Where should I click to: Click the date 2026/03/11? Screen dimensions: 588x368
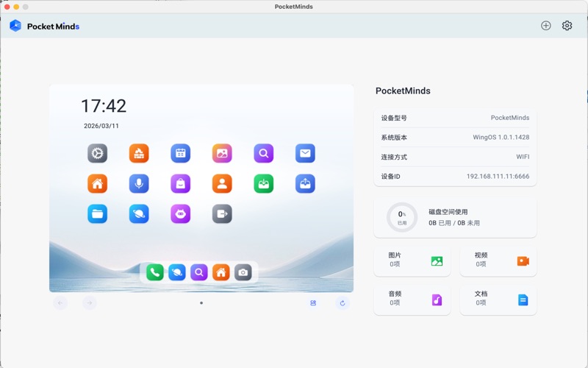101,126
